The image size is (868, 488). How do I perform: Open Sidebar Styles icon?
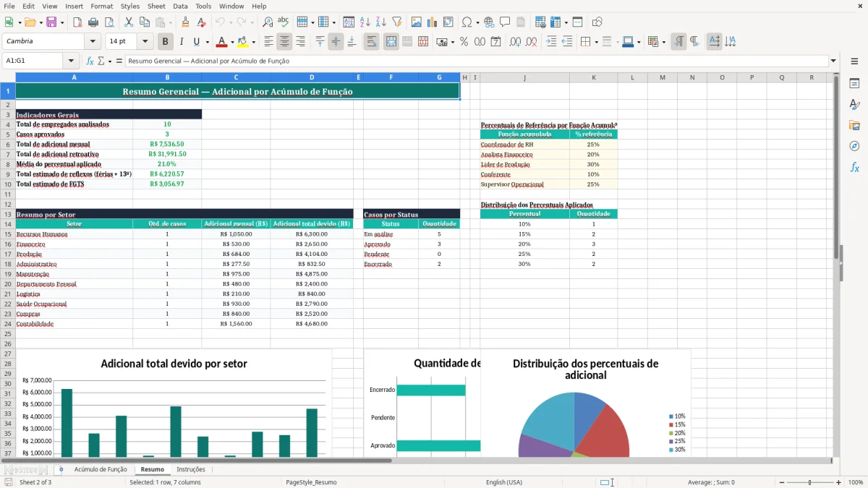(854, 104)
